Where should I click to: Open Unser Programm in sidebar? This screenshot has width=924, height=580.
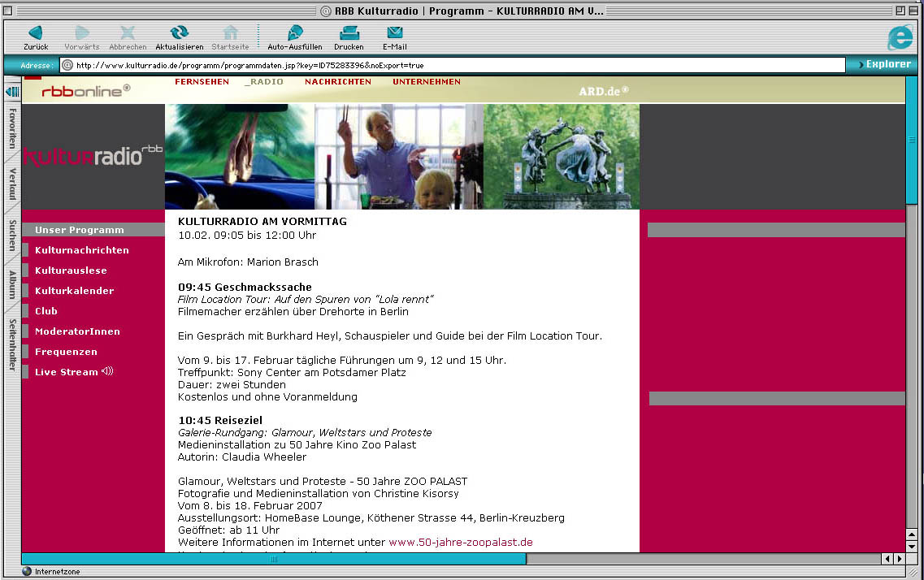80,230
